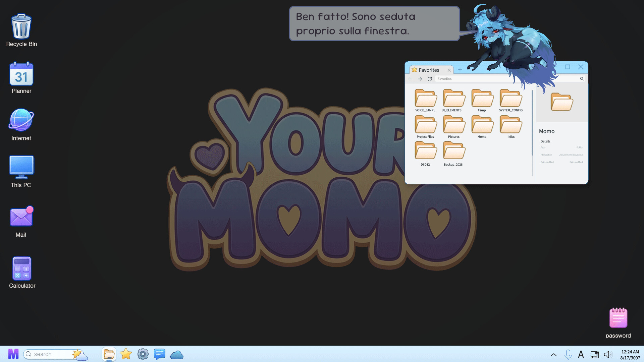This screenshot has height=362, width=644.
Task: Open the Pictures folder
Action: click(x=453, y=127)
